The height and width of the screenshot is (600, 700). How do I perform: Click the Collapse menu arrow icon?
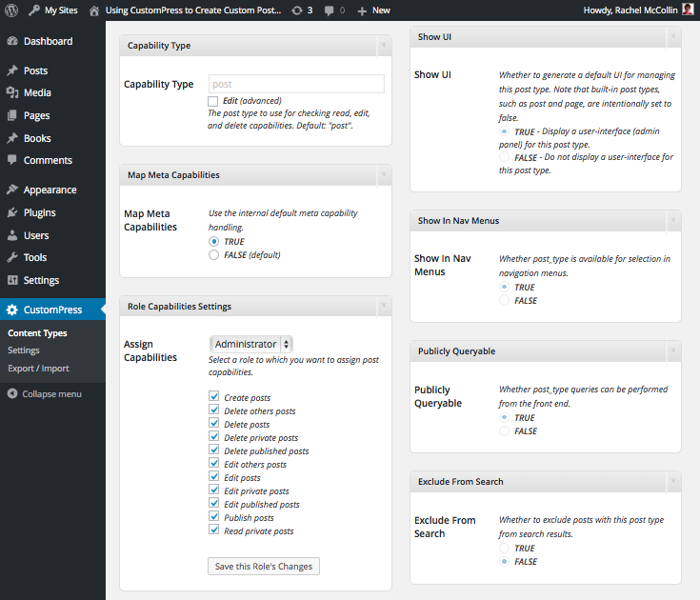tap(12, 393)
